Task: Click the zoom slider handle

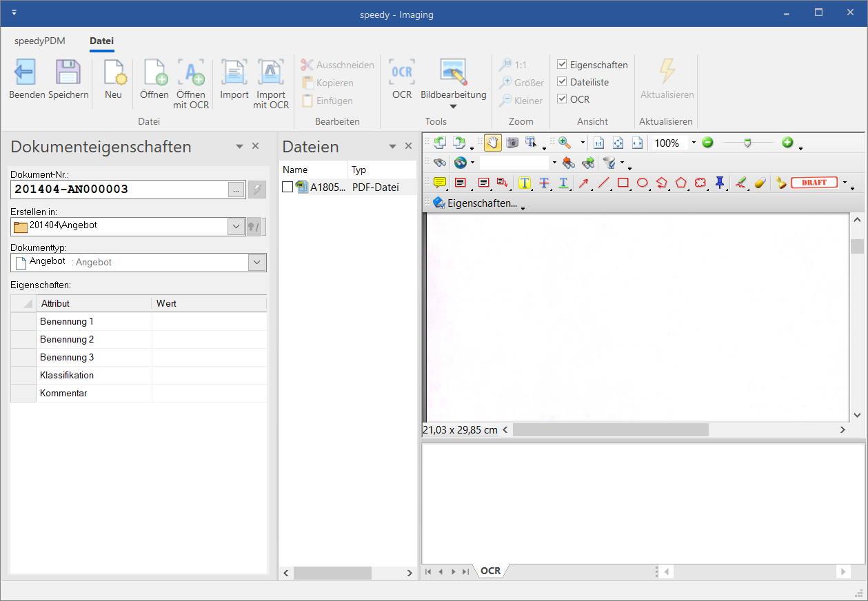Action: coord(747,143)
